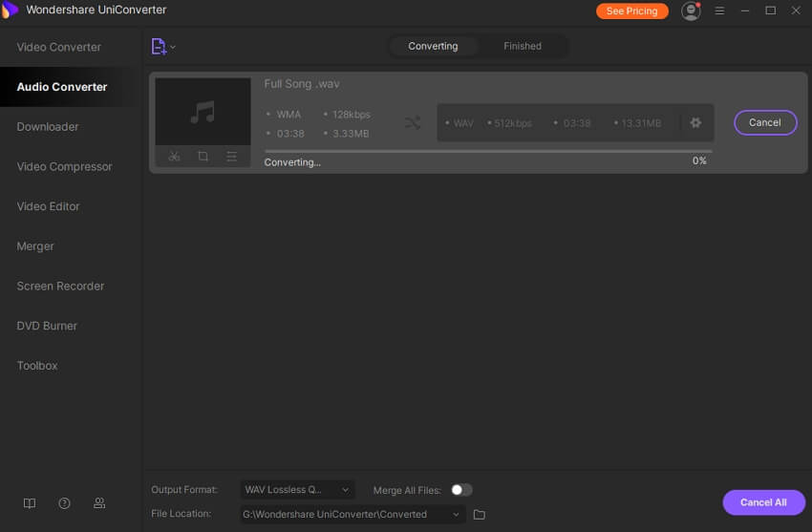This screenshot has height=532, width=812.
Task: Open the hamburger menu in the title bar
Action: tap(719, 11)
